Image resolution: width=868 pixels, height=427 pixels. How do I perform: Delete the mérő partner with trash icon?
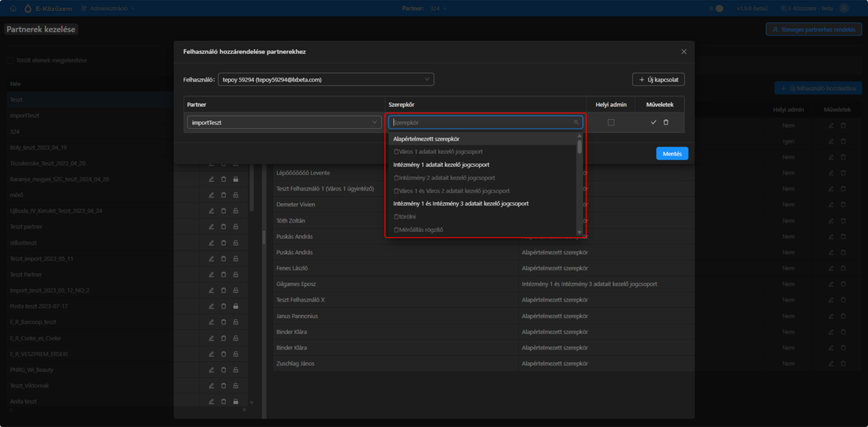point(224,195)
